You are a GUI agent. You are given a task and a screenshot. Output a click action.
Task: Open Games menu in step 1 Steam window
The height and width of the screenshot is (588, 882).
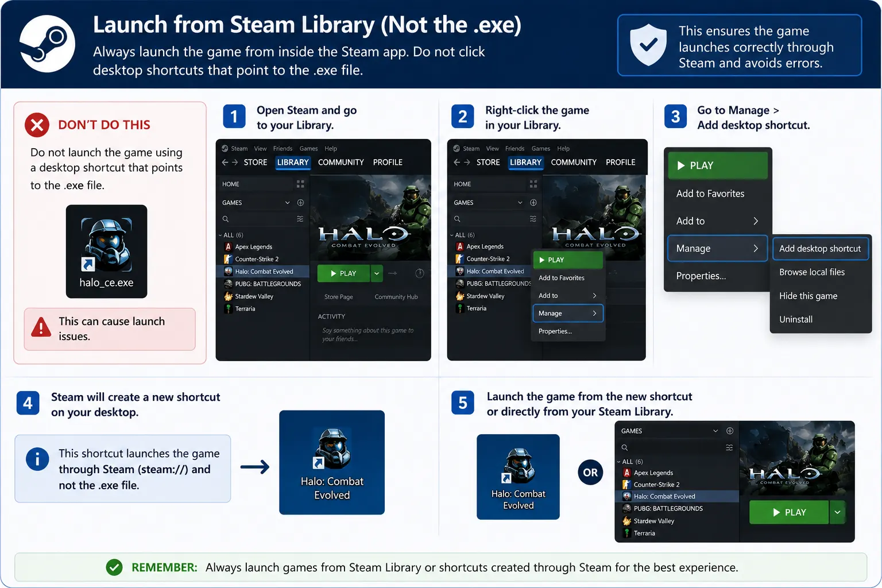click(x=308, y=149)
